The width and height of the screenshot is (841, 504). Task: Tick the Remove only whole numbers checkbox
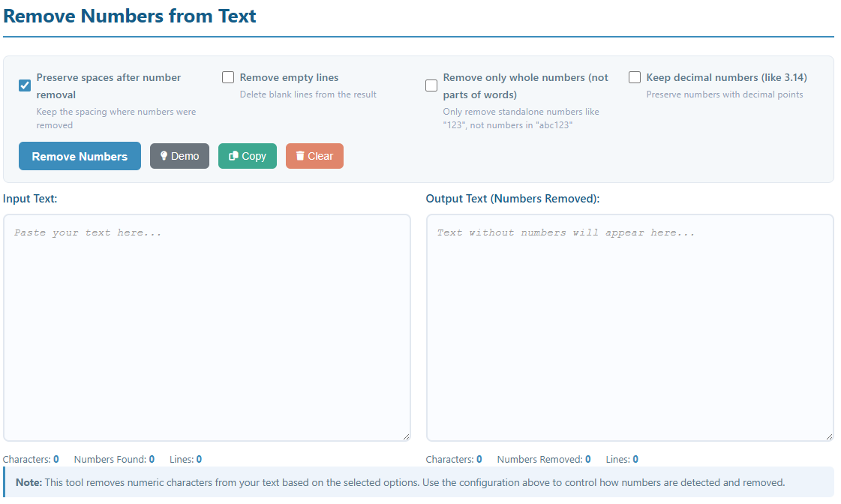click(431, 85)
